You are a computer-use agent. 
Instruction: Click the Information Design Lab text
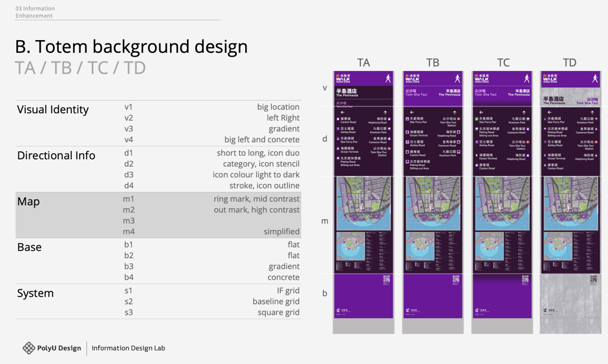point(128,348)
